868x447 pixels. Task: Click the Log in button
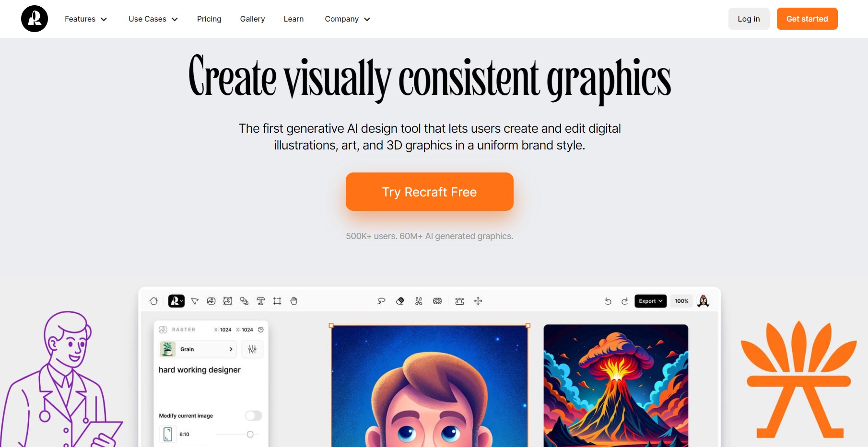coord(749,19)
